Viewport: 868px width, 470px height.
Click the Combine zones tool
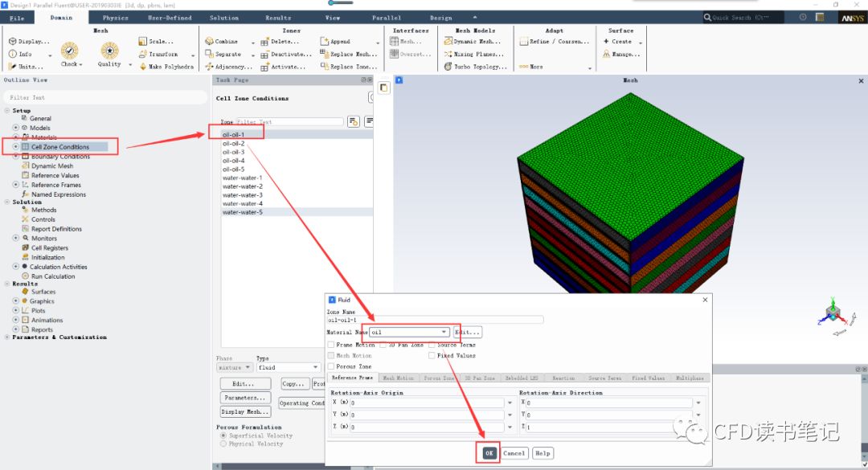[x=222, y=42]
